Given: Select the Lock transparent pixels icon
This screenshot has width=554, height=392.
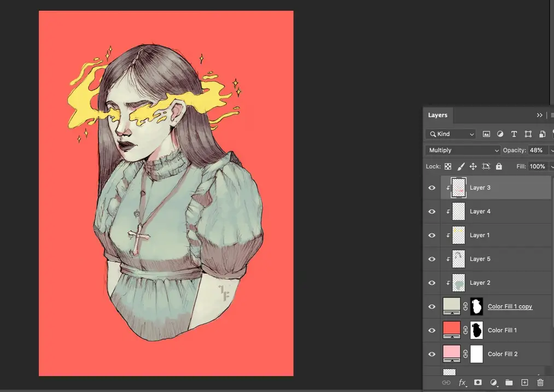Looking at the screenshot, I should point(447,166).
